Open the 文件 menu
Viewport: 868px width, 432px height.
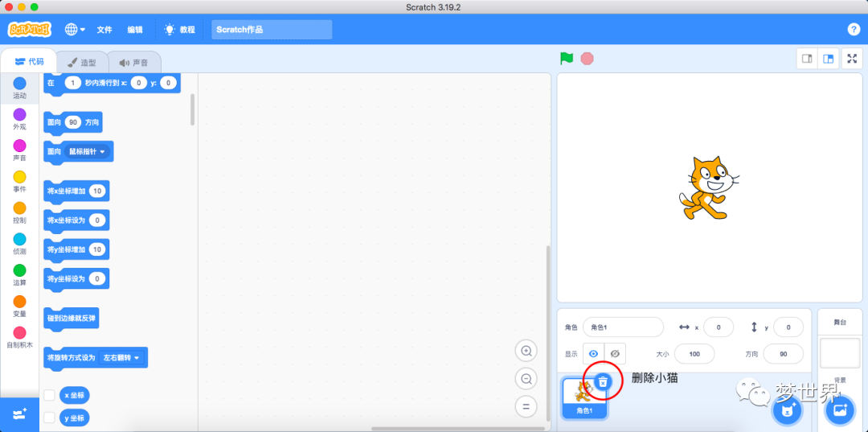(104, 29)
